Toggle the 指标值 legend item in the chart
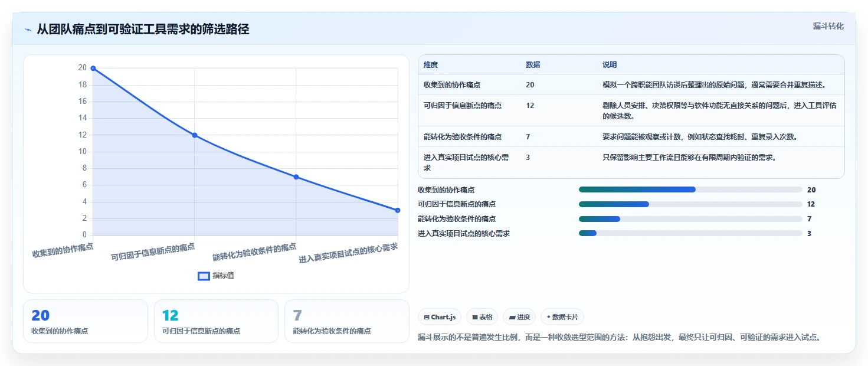The image size is (868, 366). click(216, 276)
